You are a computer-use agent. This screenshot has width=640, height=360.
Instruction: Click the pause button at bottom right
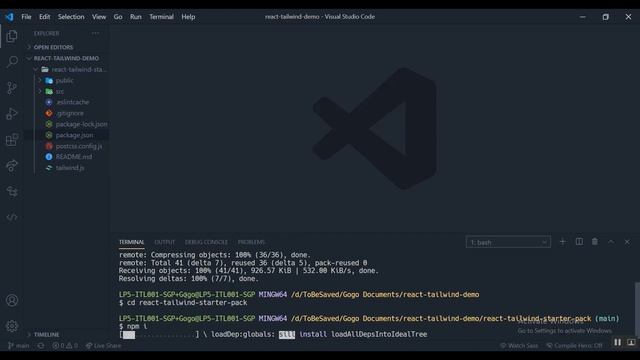point(617,342)
